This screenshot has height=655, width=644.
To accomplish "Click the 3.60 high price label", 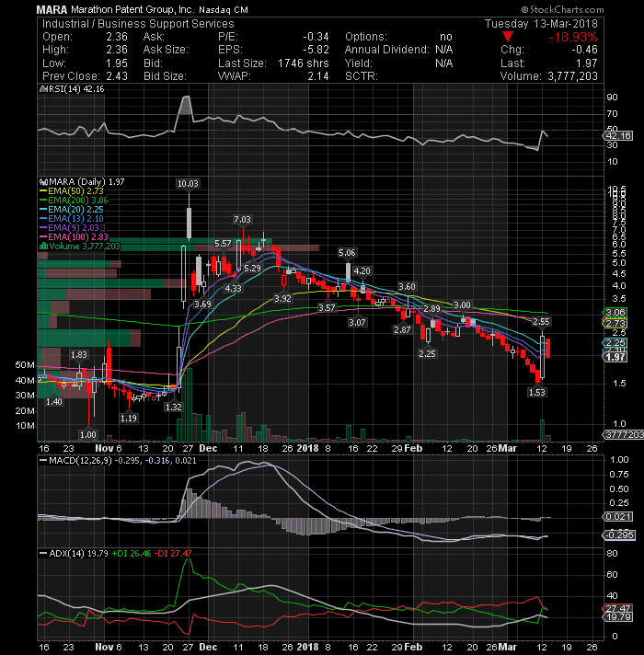I will click(408, 287).
